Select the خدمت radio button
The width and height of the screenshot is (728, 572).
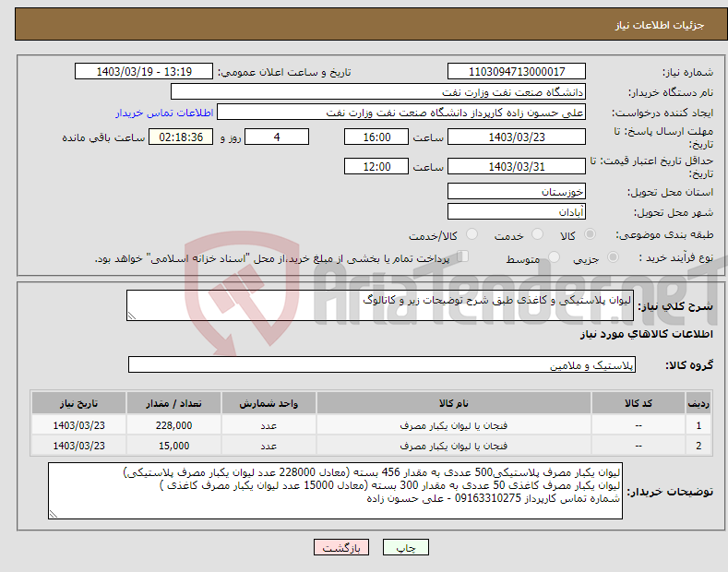pos(537,234)
